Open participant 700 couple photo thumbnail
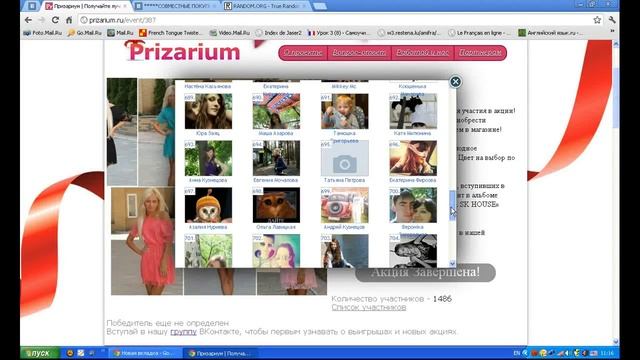The image size is (640, 360). click(x=413, y=205)
